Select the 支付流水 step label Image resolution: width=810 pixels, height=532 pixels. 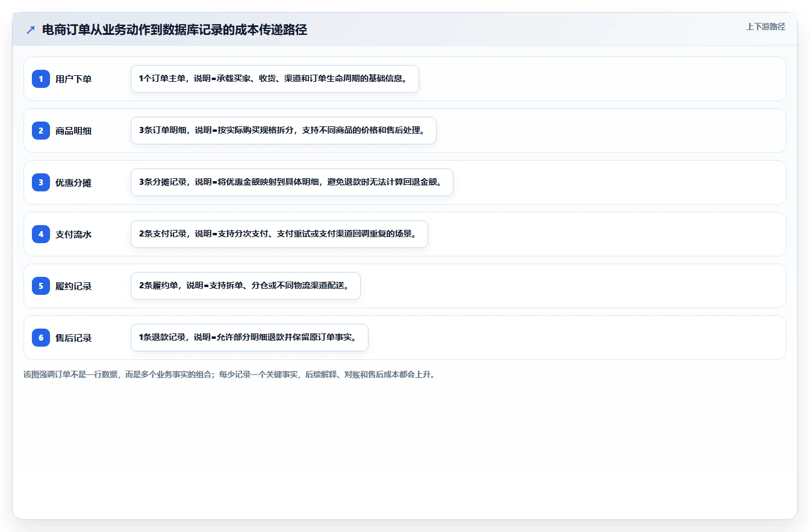point(73,234)
